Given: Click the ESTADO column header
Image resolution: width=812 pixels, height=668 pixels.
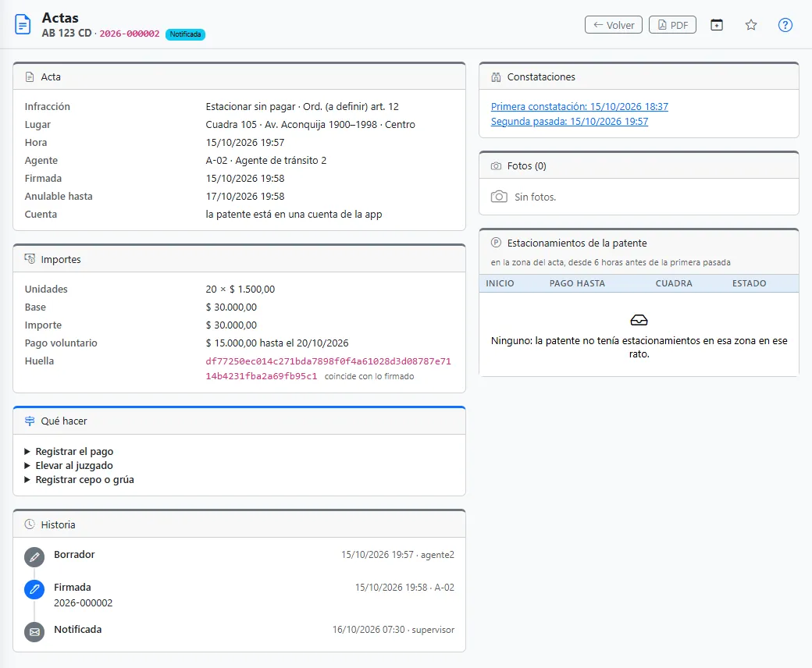Looking at the screenshot, I should point(749,283).
